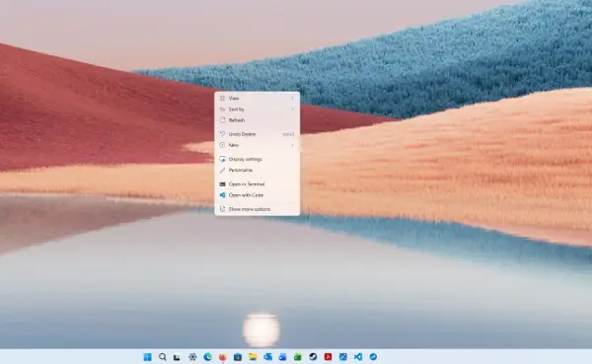
Task: Open Outlook from the taskbar
Action: [x=267, y=357]
